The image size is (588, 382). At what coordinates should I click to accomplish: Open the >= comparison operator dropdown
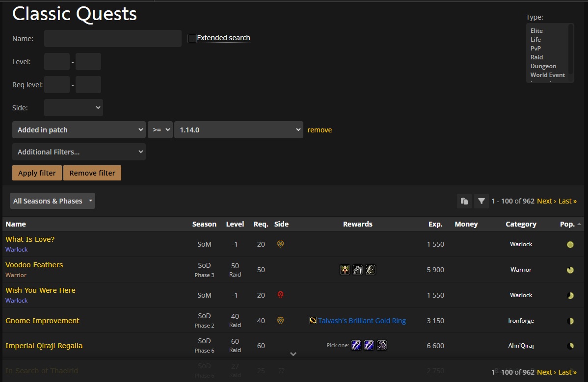pos(160,129)
